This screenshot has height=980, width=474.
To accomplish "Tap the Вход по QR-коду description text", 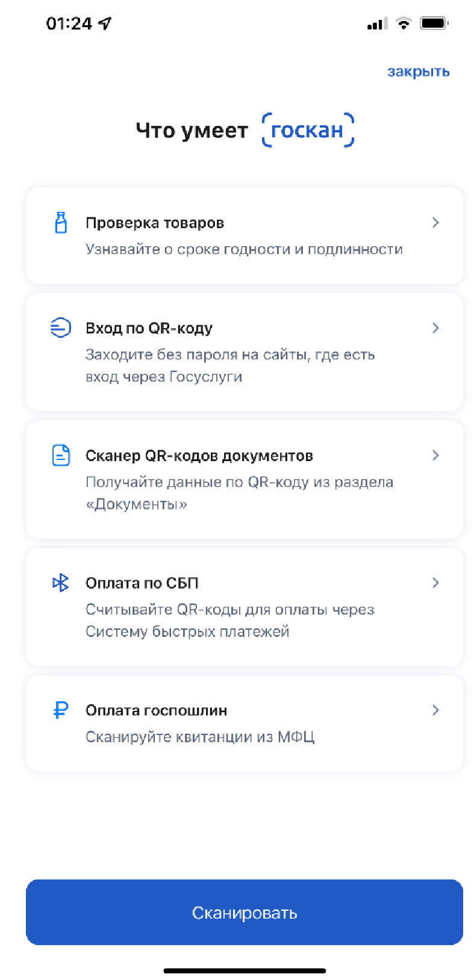I will (229, 365).
